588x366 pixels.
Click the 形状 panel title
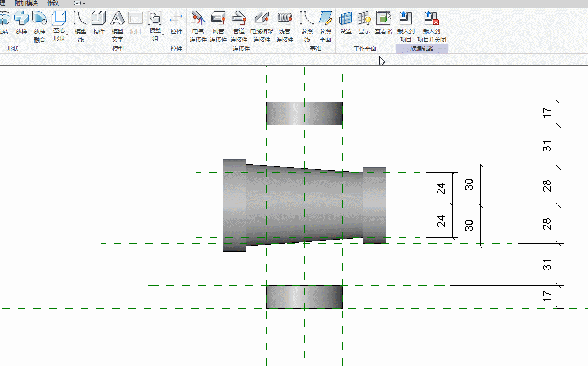13,49
